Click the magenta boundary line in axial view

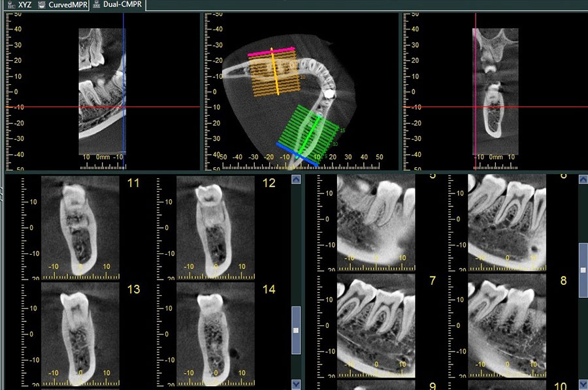(x=271, y=51)
